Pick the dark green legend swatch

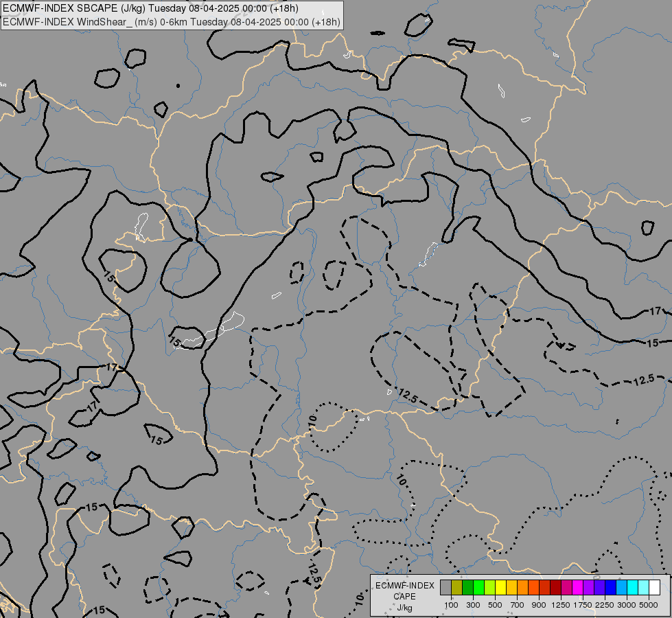click(x=467, y=588)
